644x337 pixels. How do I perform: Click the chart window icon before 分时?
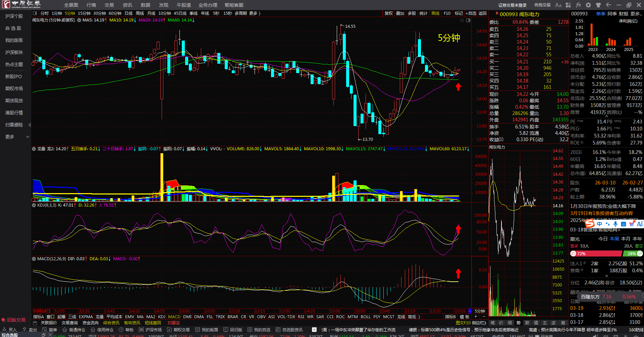pyautogui.click(x=35, y=13)
